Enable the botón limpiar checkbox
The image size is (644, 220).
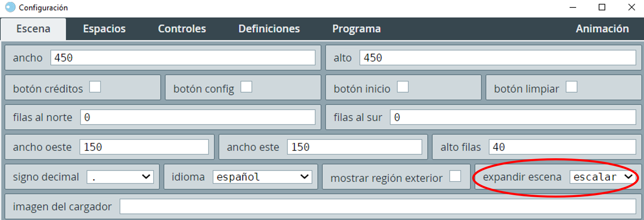tap(572, 87)
